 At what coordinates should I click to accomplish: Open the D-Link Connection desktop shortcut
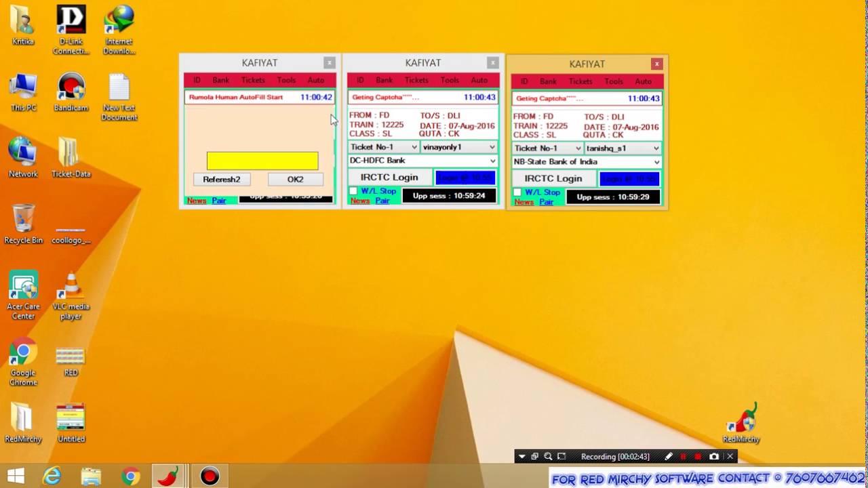71,30
